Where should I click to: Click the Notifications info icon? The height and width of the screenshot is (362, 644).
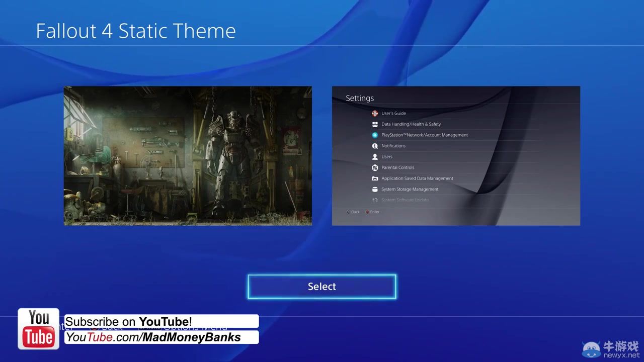375,146
